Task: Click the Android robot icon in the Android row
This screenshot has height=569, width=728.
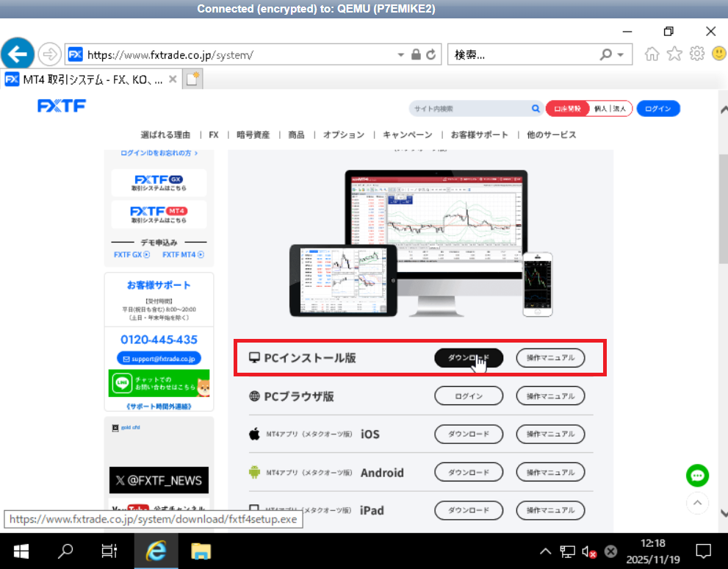Action: [254, 472]
